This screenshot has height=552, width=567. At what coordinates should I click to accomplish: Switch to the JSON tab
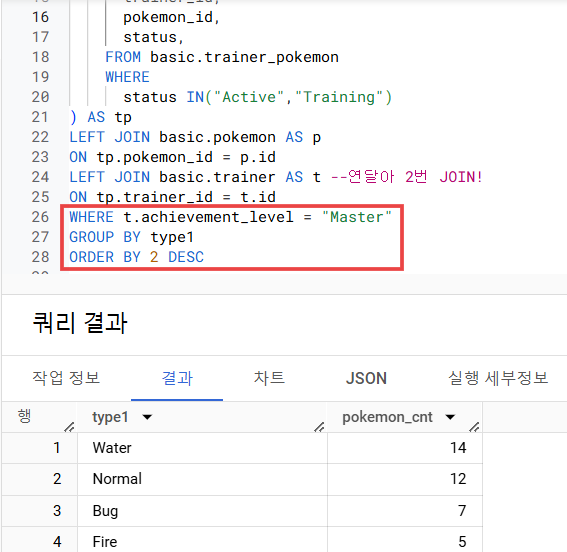366,378
